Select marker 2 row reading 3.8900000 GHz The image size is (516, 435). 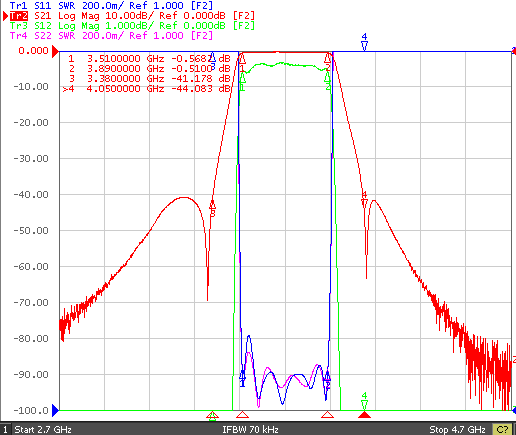click(x=149, y=69)
